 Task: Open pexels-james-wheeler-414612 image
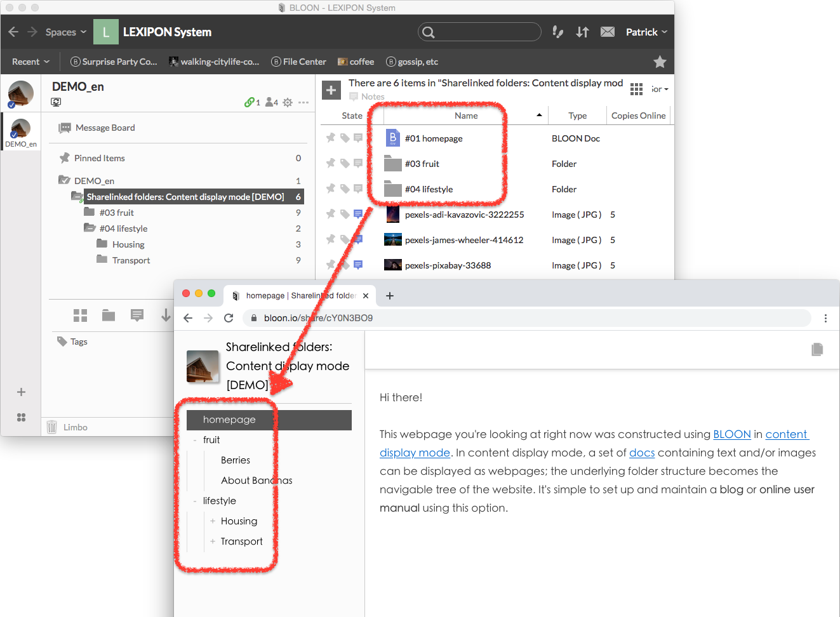[464, 240]
